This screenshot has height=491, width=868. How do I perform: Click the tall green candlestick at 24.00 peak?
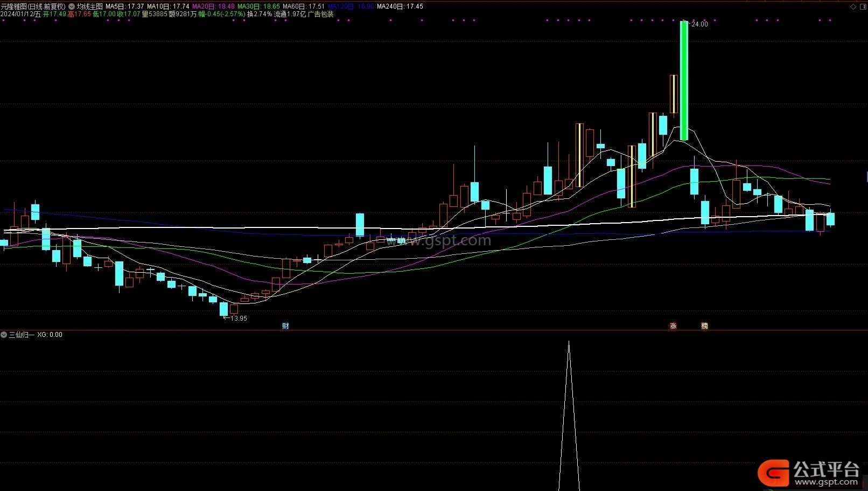click(684, 81)
